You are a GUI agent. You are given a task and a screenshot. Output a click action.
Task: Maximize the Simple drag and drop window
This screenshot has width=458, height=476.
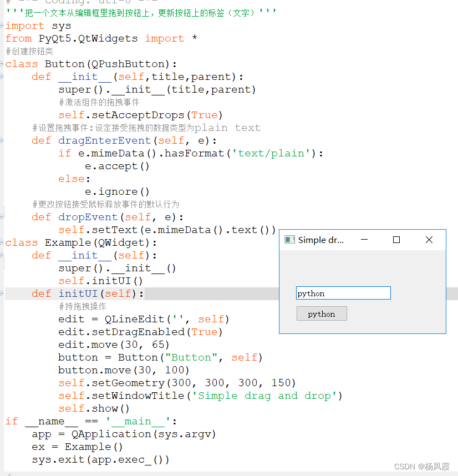tap(396, 240)
